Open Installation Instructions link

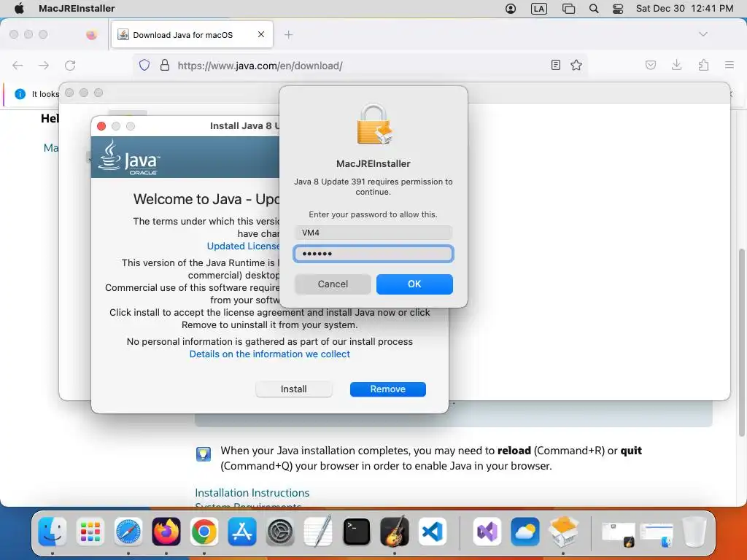[252, 492]
